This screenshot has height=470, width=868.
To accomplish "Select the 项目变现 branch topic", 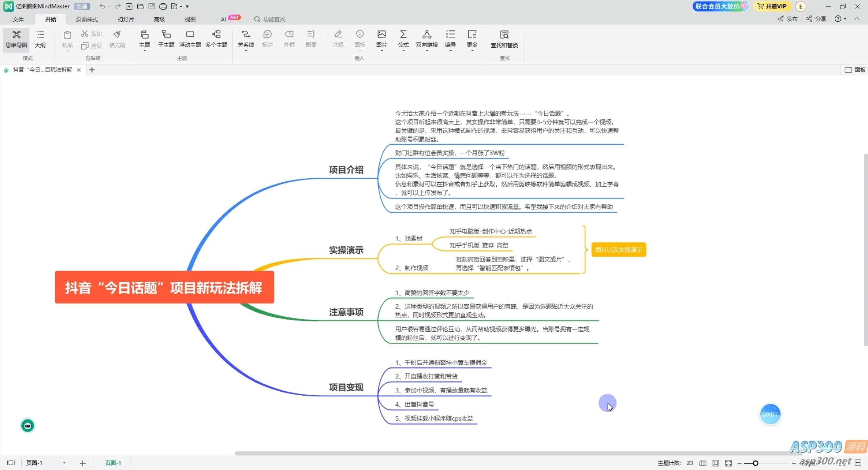I will 346,387.
